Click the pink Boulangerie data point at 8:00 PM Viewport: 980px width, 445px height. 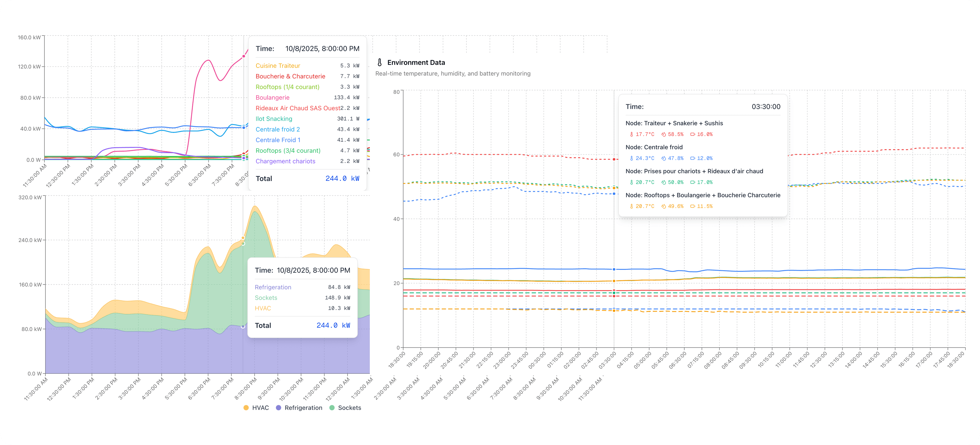[244, 56]
